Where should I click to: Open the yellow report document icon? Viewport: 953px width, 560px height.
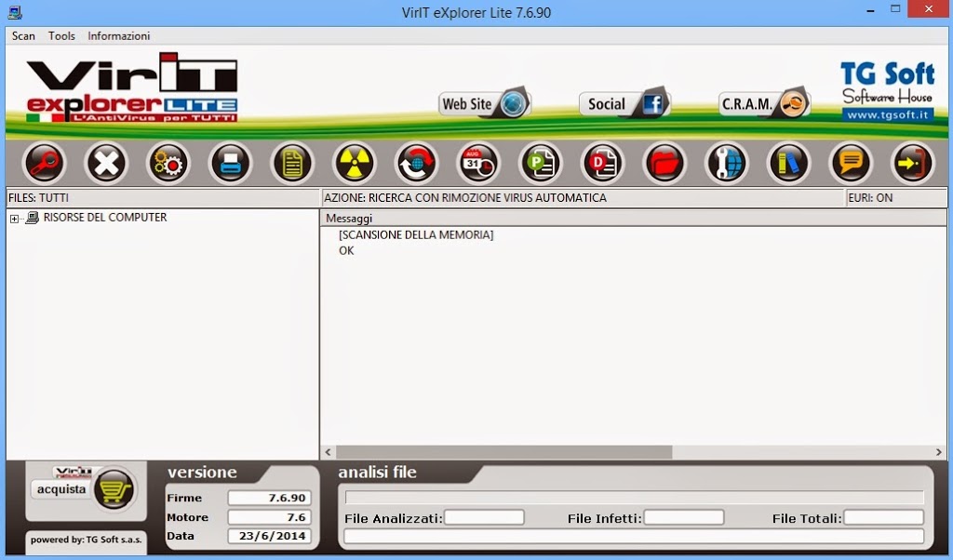[292, 163]
